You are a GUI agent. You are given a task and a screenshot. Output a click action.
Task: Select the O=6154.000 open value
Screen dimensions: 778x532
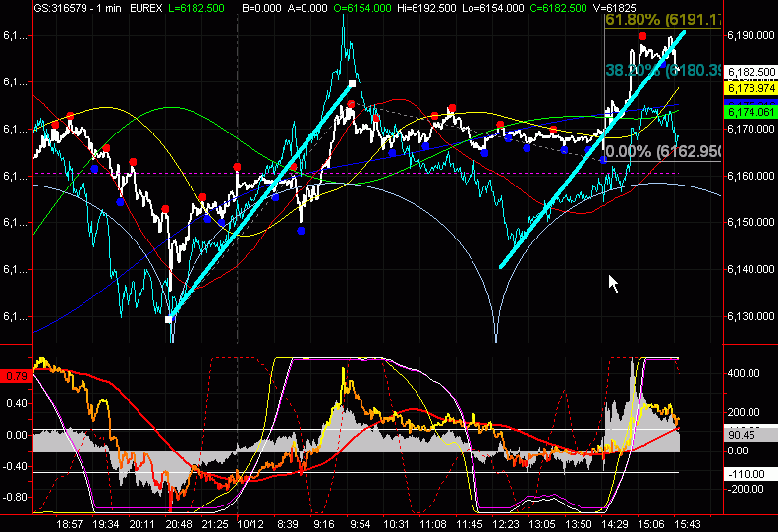(362, 8)
